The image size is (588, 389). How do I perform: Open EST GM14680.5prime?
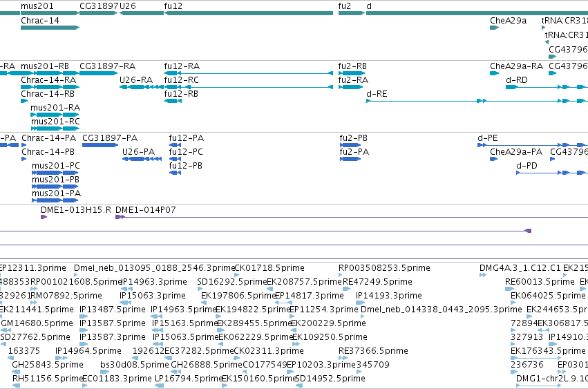tap(37, 323)
